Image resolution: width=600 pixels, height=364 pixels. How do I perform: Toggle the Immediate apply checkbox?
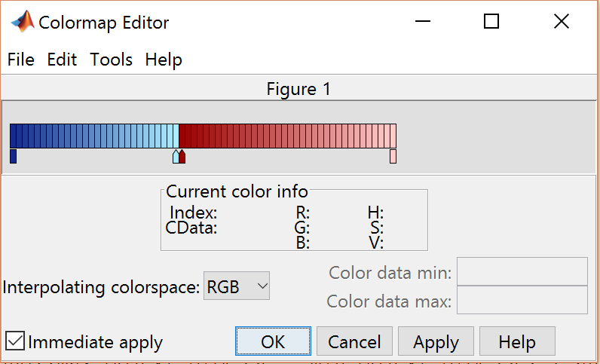[x=15, y=341]
